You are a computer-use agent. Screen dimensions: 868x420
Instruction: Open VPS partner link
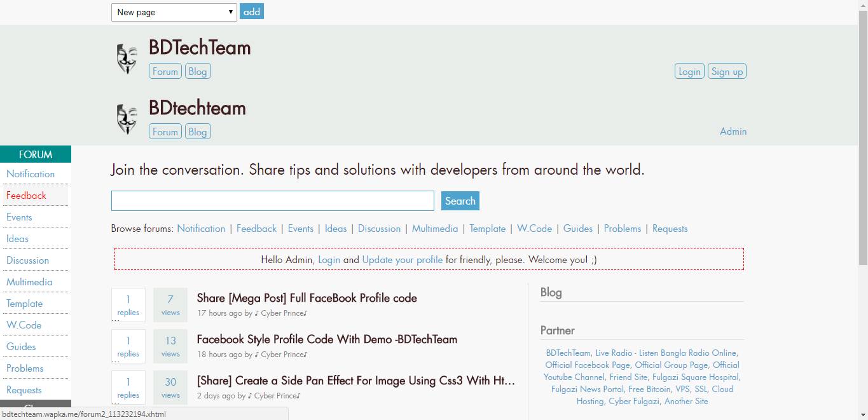pos(682,389)
